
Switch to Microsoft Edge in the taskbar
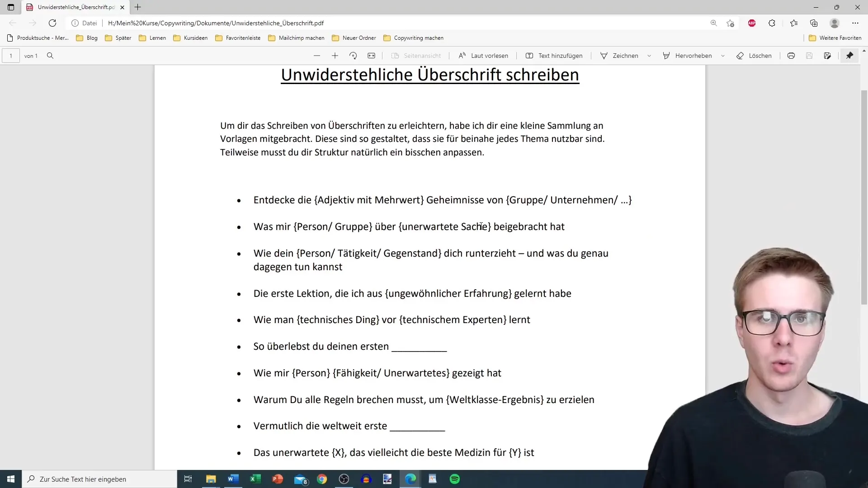click(410, 479)
